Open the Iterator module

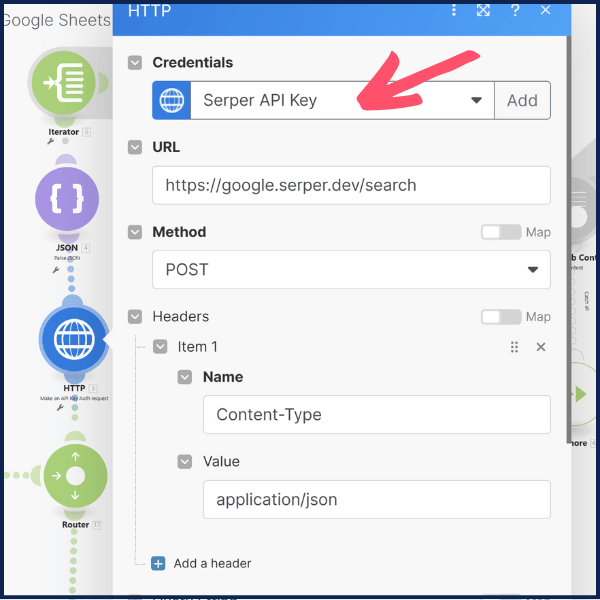[64, 83]
